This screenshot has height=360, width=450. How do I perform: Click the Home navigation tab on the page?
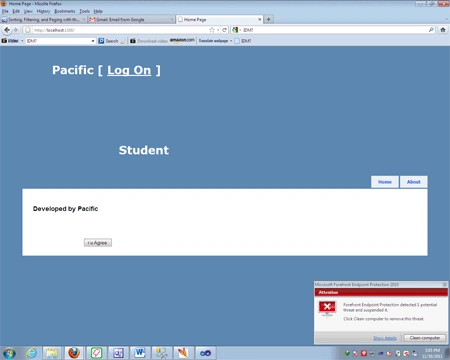click(x=385, y=182)
